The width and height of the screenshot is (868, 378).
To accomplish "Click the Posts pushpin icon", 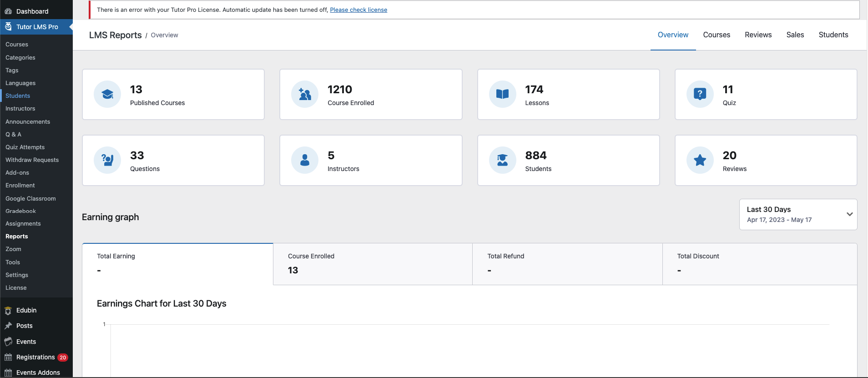I will [x=8, y=326].
